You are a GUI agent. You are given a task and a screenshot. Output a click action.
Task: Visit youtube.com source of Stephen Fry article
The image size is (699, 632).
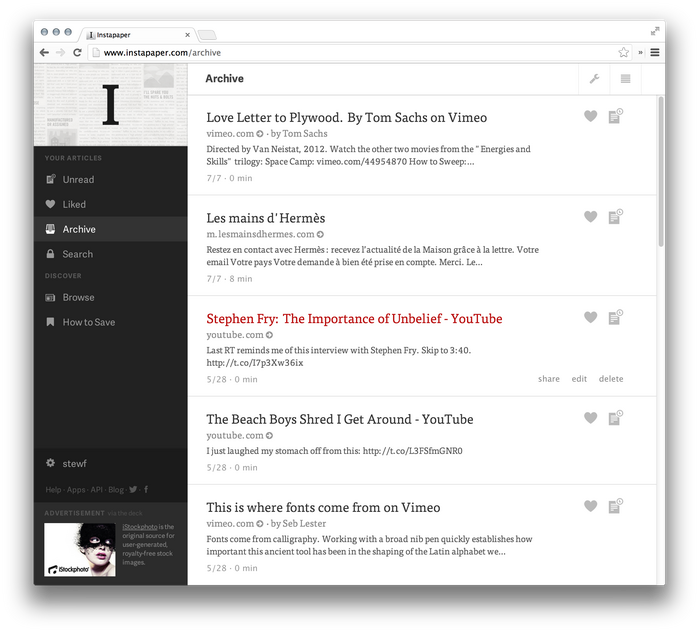[x=239, y=335]
